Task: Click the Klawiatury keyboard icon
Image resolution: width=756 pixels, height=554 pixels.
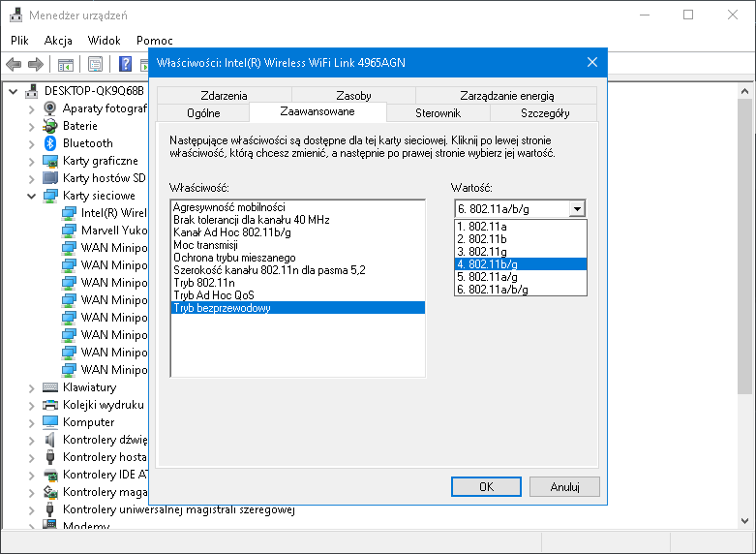Action: [x=50, y=387]
